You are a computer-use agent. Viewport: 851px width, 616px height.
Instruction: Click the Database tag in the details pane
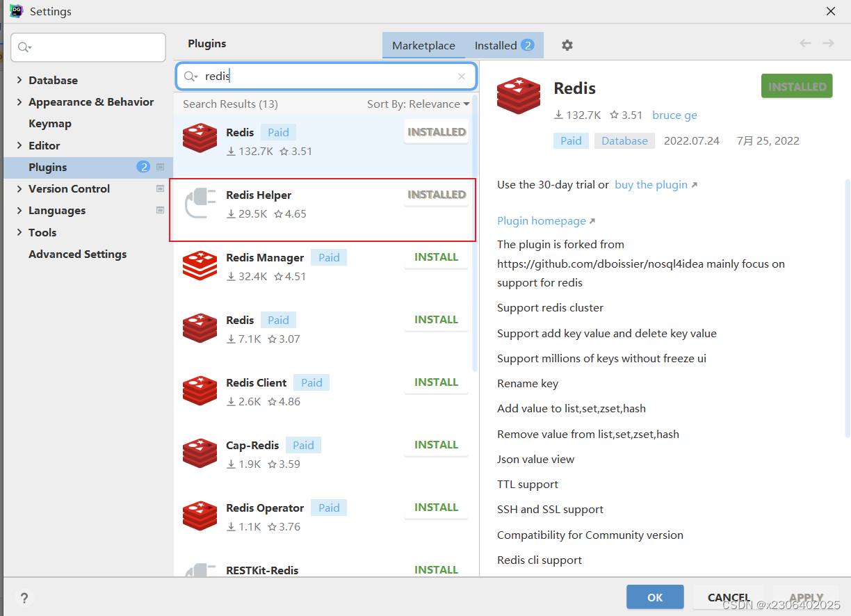624,140
